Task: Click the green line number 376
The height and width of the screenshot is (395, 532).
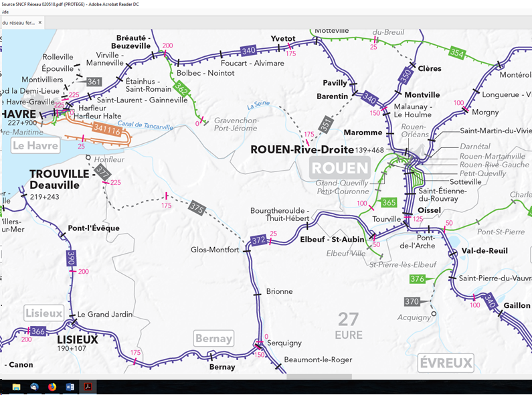Action: 418,279
